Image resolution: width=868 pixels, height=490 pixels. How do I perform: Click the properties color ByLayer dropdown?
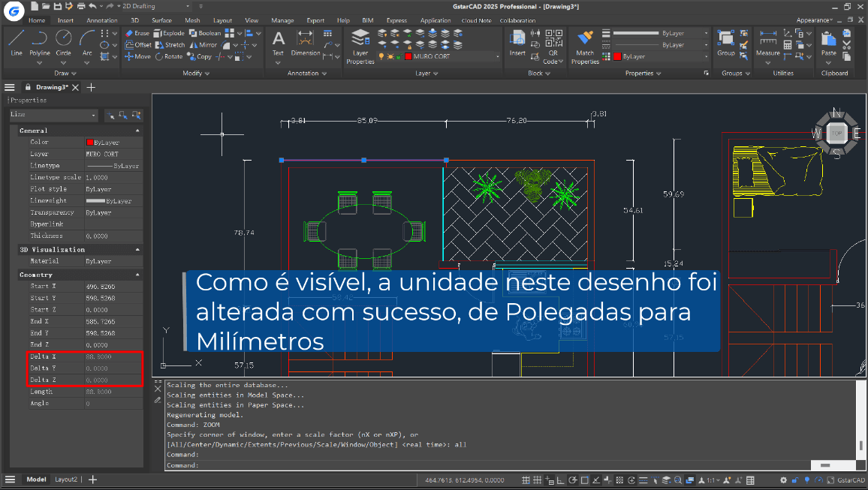pos(662,56)
